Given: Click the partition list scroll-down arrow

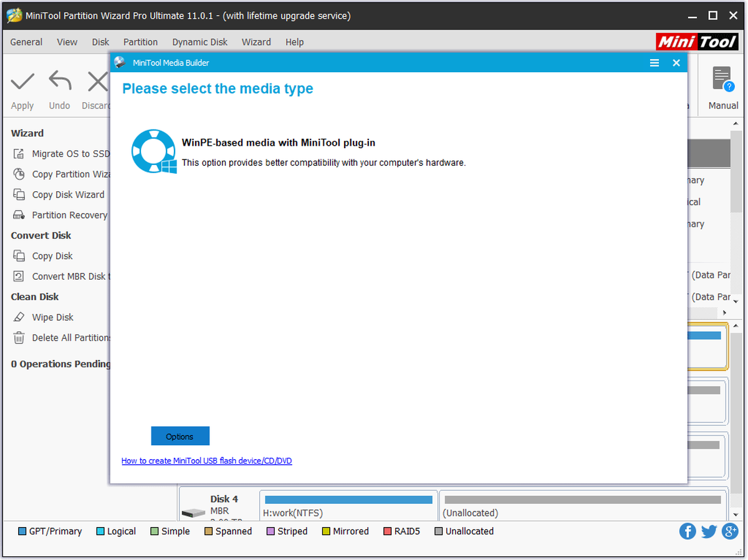Looking at the screenshot, I should 736,301.
